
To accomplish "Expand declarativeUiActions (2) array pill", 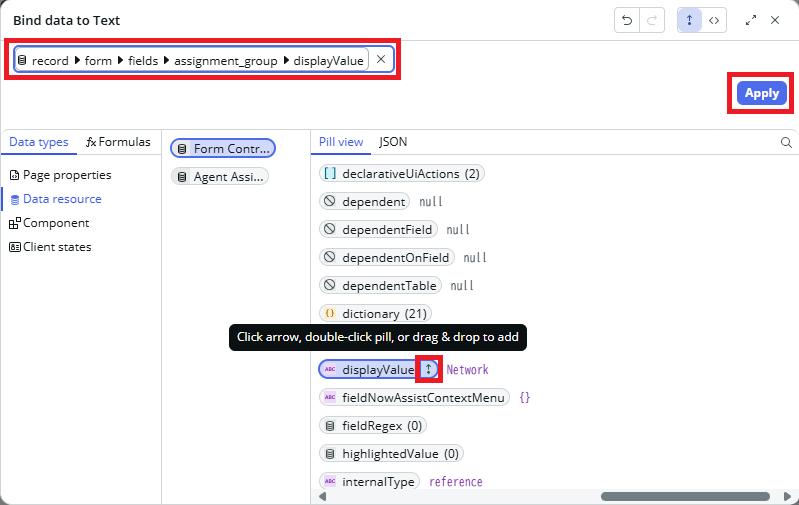I will point(401,173).
